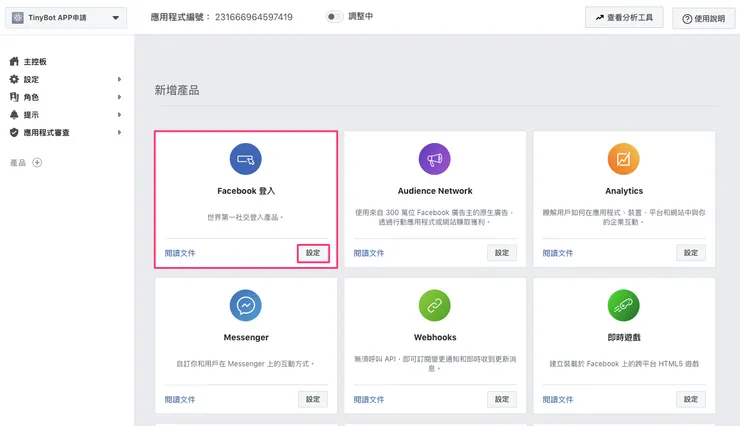
Task: Click 設定 button for Facebook 登入
Action: 313,253
